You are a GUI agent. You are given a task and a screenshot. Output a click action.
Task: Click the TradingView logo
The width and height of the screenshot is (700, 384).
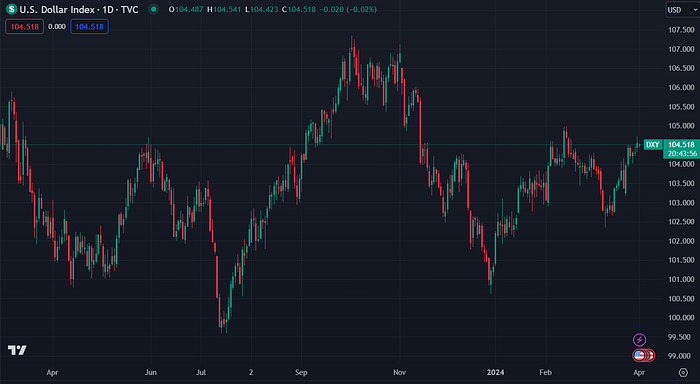tap(17, 350)
